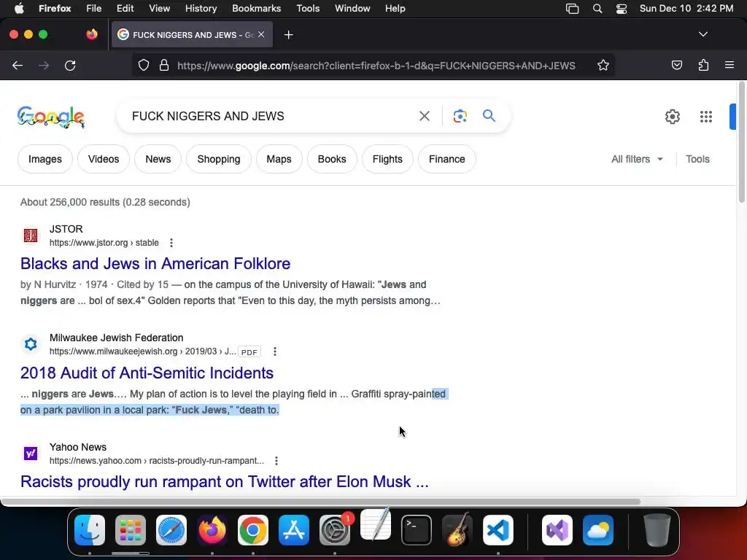Open Blacks and Jews in American Folklore

click(x=155, y=263)
